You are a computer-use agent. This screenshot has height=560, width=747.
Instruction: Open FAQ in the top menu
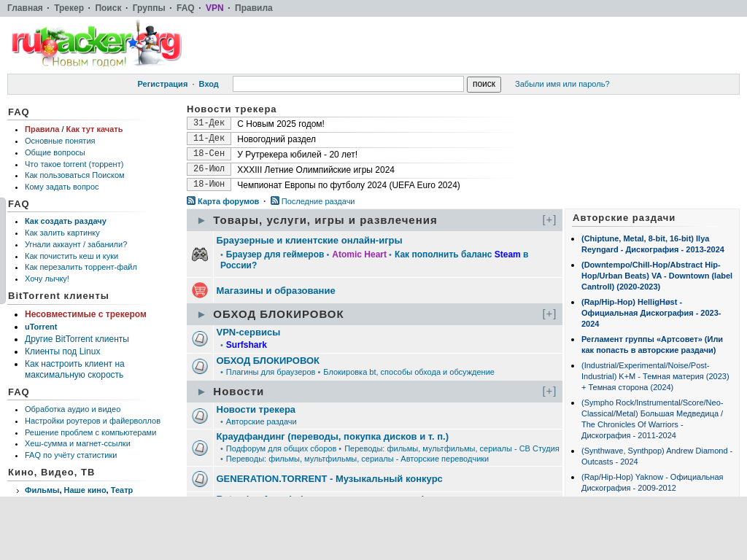[185, 8]
